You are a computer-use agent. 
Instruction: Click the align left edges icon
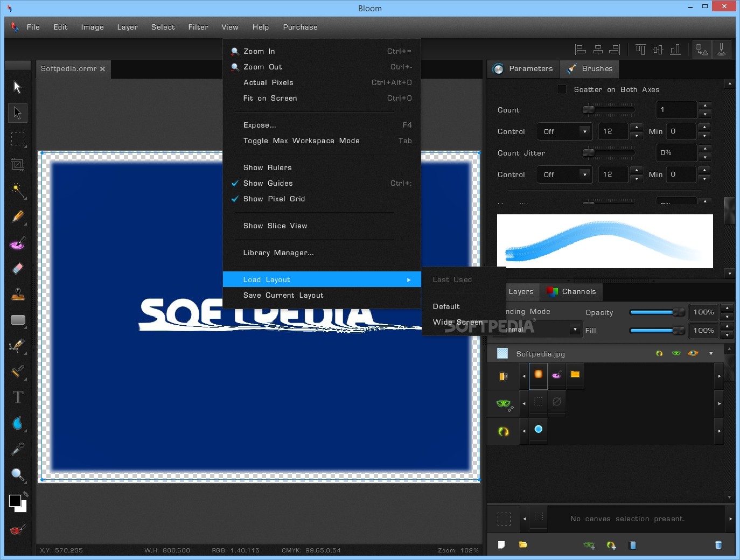tap(581, 50)
